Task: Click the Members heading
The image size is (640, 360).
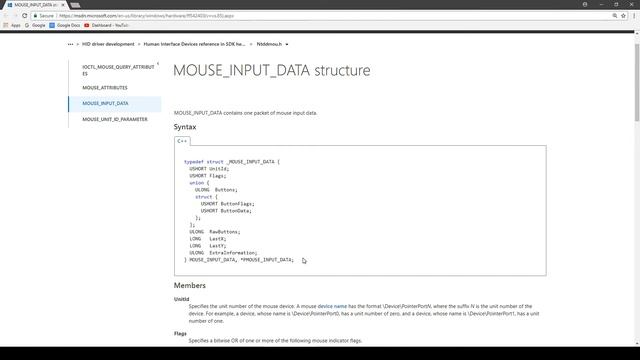Action: click(x=190, y=285)
